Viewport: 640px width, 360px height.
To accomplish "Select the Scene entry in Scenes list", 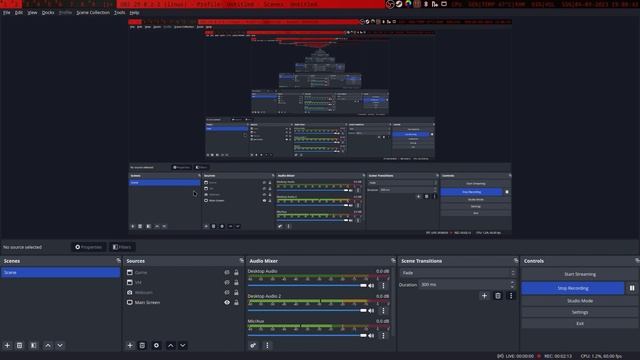I will (x=60, y=272).
